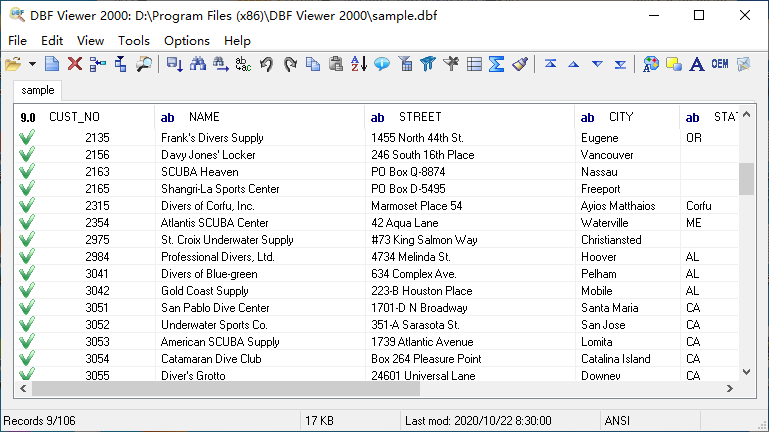Open the Edit menu
The width and height of the screenshot is (769, 432).
pos(52,41)
